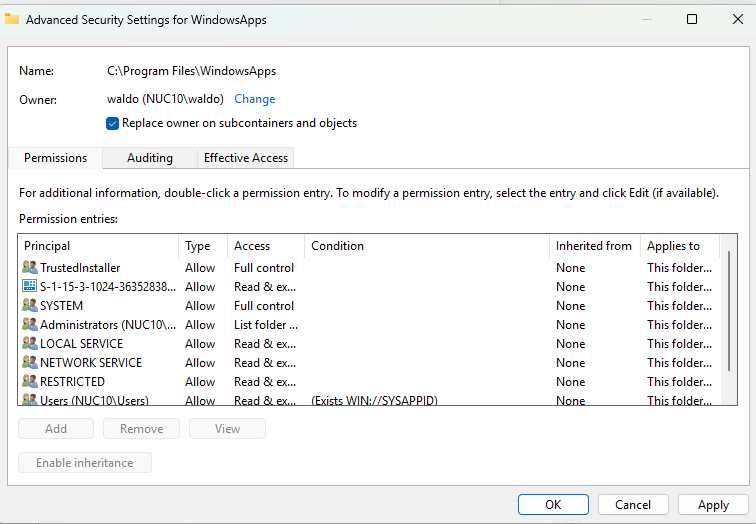Click the Apply button
This screenshot has width=756, height=524.
point(713,505)
